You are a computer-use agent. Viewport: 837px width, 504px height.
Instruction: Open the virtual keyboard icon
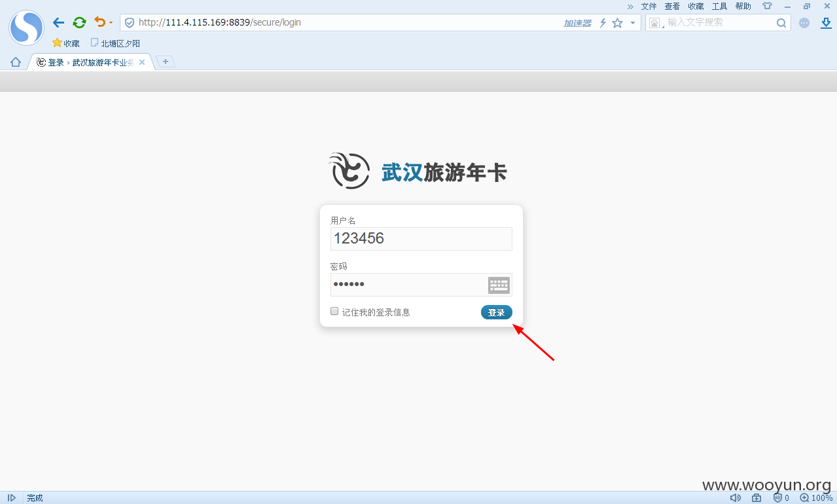pyautogui.click(x=499, y=285)
